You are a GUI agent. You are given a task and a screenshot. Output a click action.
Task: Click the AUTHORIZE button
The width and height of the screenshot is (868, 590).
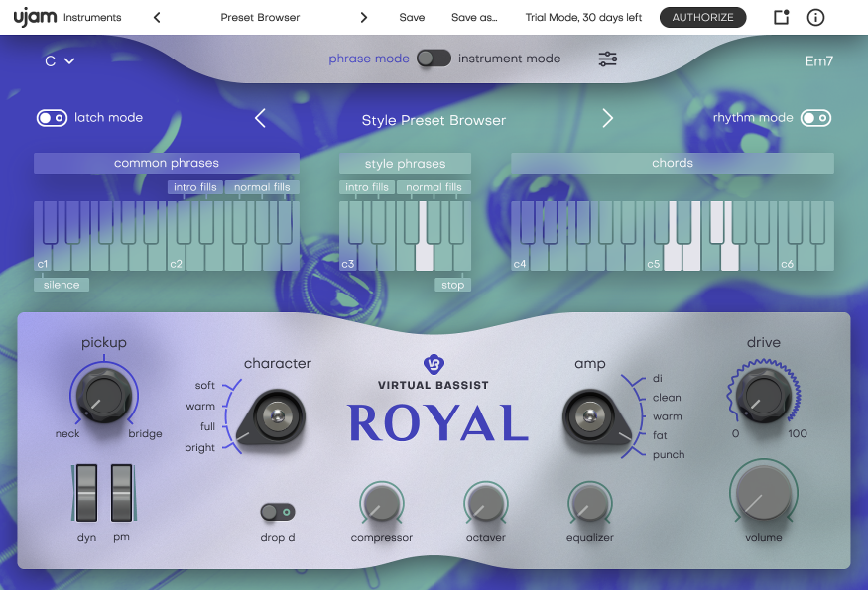[702, 17]
